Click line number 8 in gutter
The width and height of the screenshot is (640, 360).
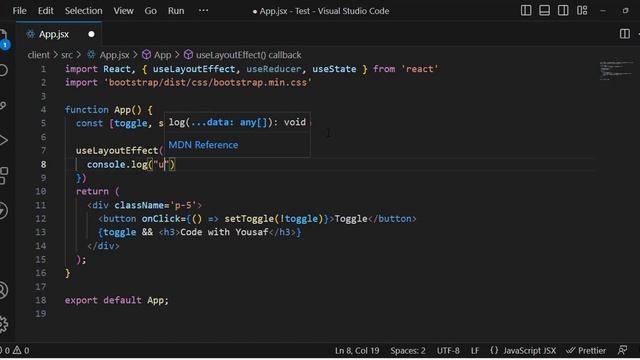pyautogui.click(x=43, y=164)
